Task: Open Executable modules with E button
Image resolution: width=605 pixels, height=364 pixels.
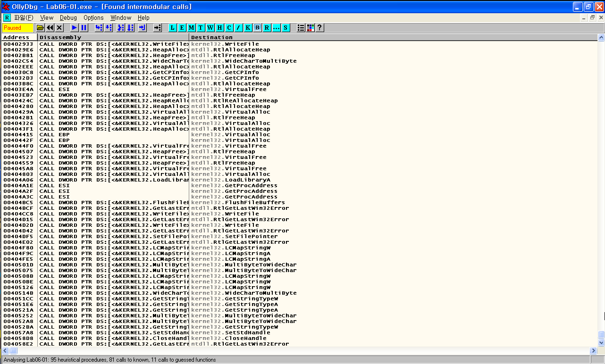Action: click(x=182, y=28)
